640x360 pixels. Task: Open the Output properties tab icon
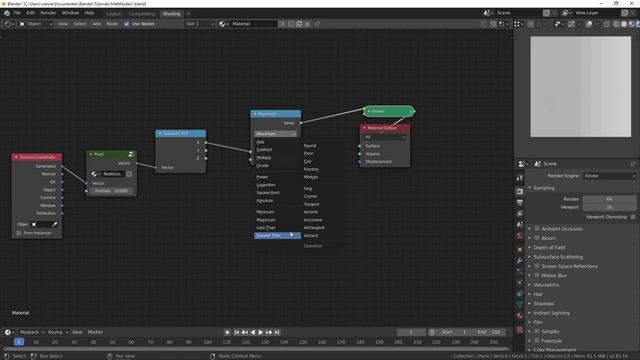coord(520,202)
